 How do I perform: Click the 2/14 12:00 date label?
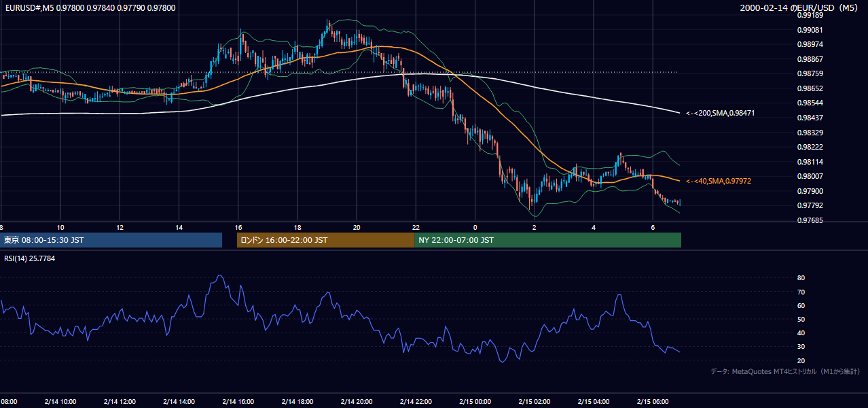coord(120,402)
